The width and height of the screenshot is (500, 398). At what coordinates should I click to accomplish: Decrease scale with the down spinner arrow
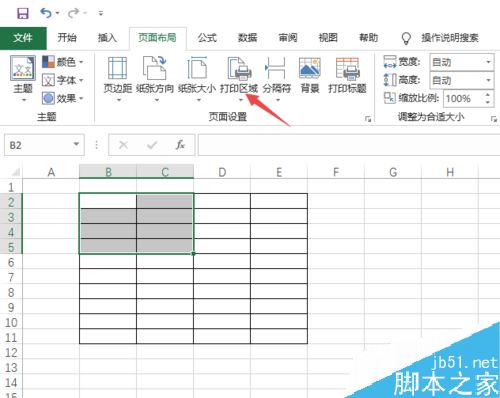(x=488, y=102)
